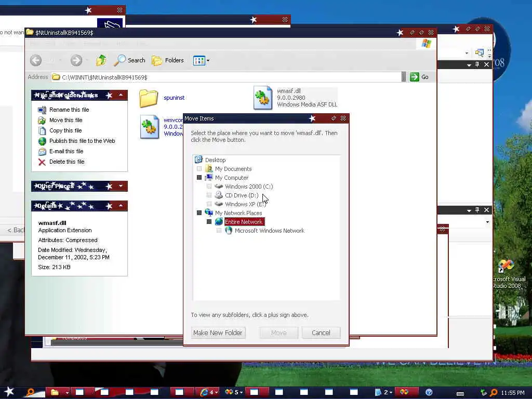Screen dimensions: 532x399
Task: Open the dropdown beside taskbar folder button
Action: click(67, 393)
